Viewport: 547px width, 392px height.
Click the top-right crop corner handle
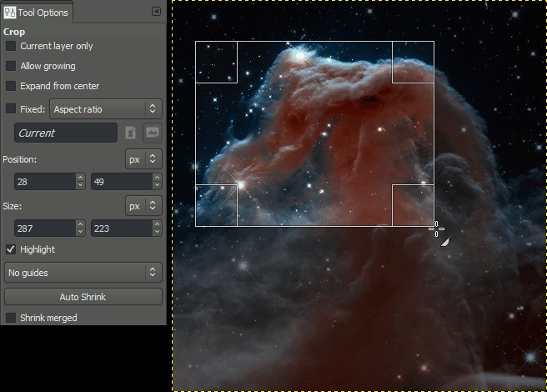coord(413,62)
